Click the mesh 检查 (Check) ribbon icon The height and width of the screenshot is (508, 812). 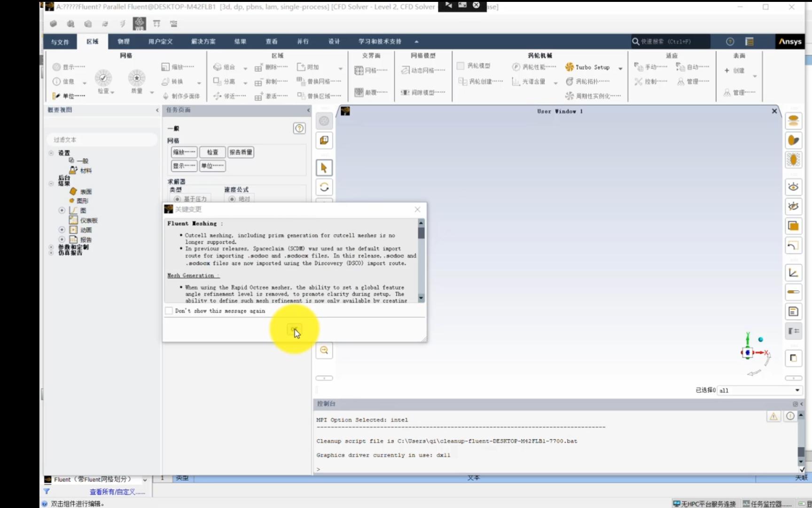[x=103, y=78]
